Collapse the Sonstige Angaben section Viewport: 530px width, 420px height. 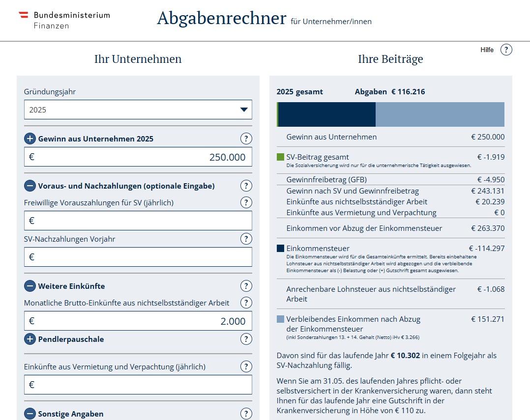click(x=30, y=414)
